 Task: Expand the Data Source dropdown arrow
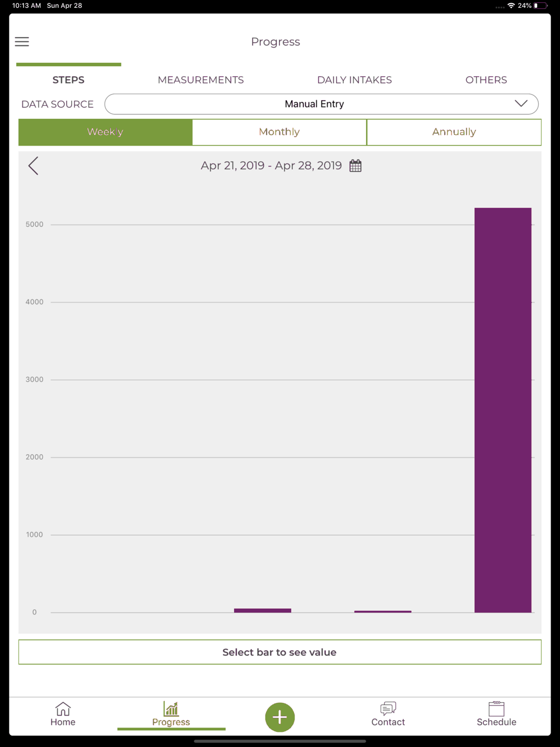point(521,104)
